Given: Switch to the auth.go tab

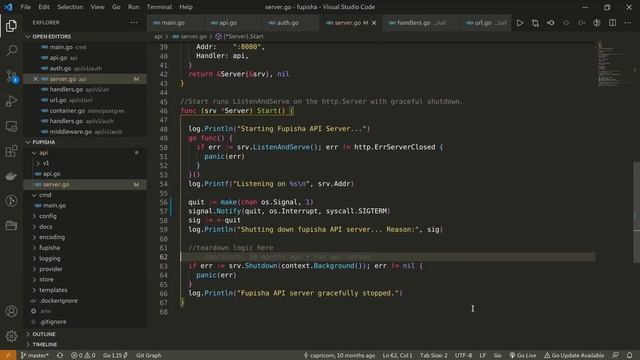Looking at the screenshot, I should (x=288, y=23).
